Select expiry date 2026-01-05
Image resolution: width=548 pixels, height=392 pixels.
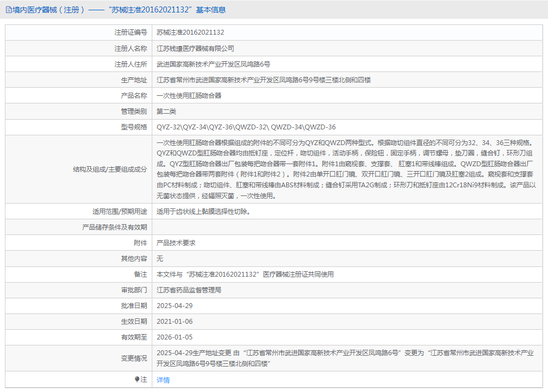[175, 337]
